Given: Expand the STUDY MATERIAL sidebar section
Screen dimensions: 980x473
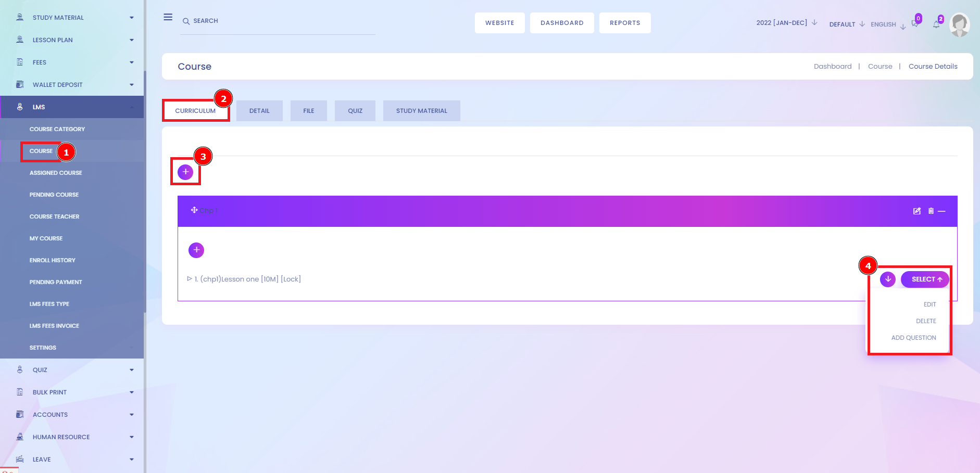Looking at the screenshot, I should 58,17.
